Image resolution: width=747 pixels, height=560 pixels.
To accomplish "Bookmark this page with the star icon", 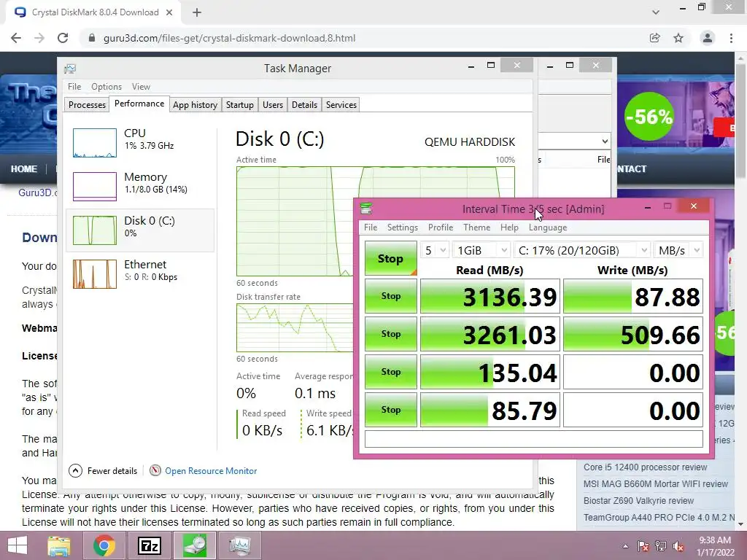I will pyautogui.click(x=678, y=38).
